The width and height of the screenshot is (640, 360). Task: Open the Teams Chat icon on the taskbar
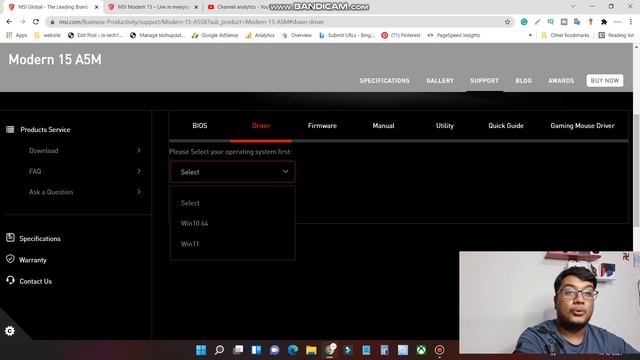coord(275,350)
